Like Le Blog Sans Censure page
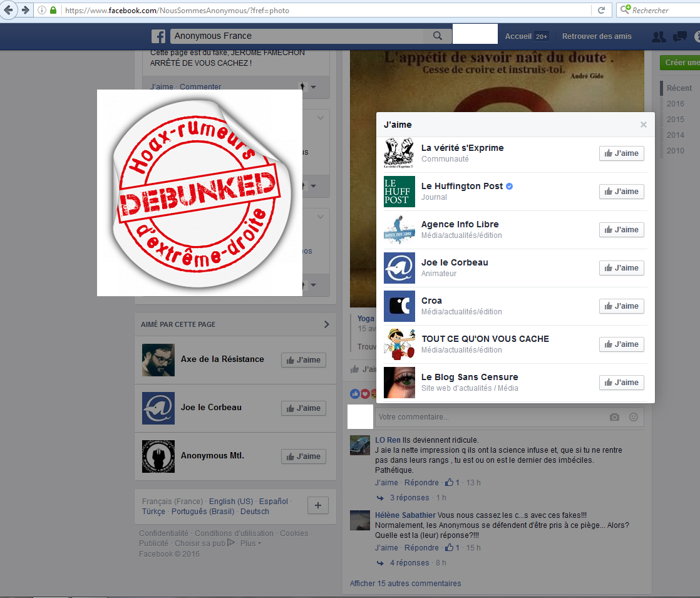700x598 pixels. pyautogui.click(x=622, y=383)
